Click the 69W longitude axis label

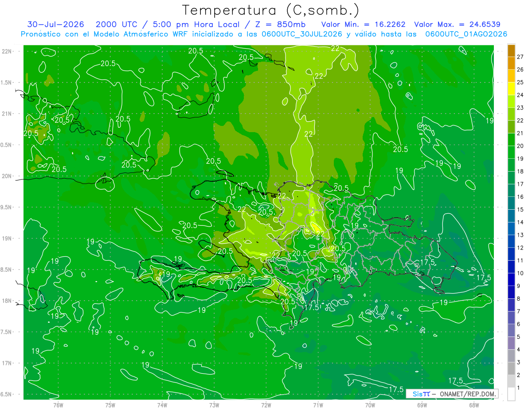pos(422,405)
